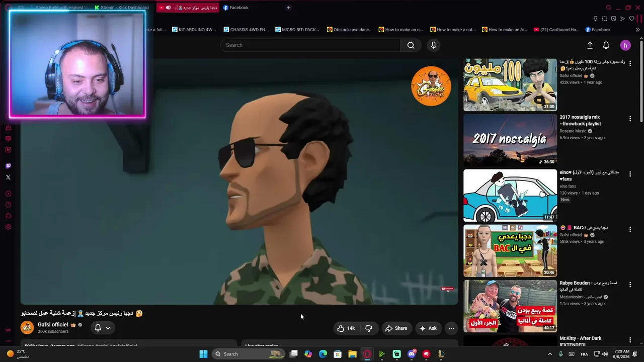Dislike the video with thumbs down
The height and width of the screenshot is (362, 644).
[369, 328]
